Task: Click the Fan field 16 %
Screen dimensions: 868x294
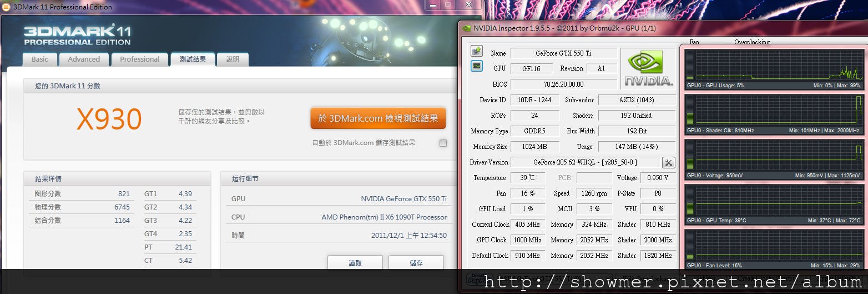Action: click(528, 193)
